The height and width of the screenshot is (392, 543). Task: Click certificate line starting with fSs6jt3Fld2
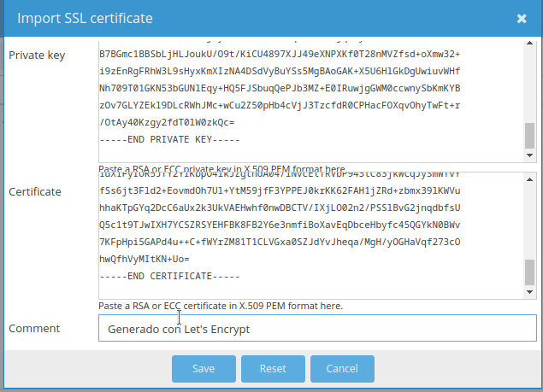280,191
